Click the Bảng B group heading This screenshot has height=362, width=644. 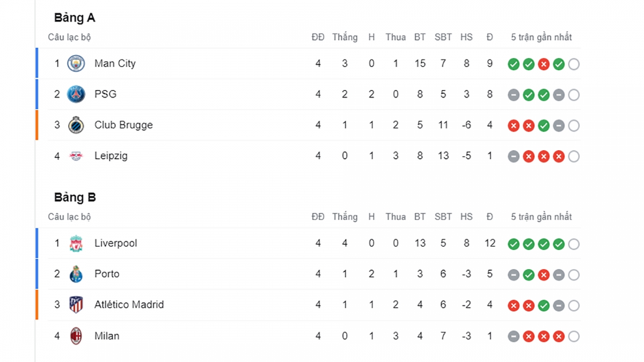click(75, 197)
